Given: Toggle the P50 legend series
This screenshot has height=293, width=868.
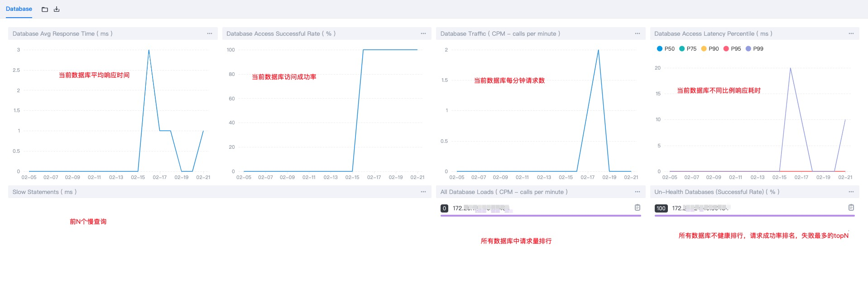Looking at the screenshot, I should (666, 49).
